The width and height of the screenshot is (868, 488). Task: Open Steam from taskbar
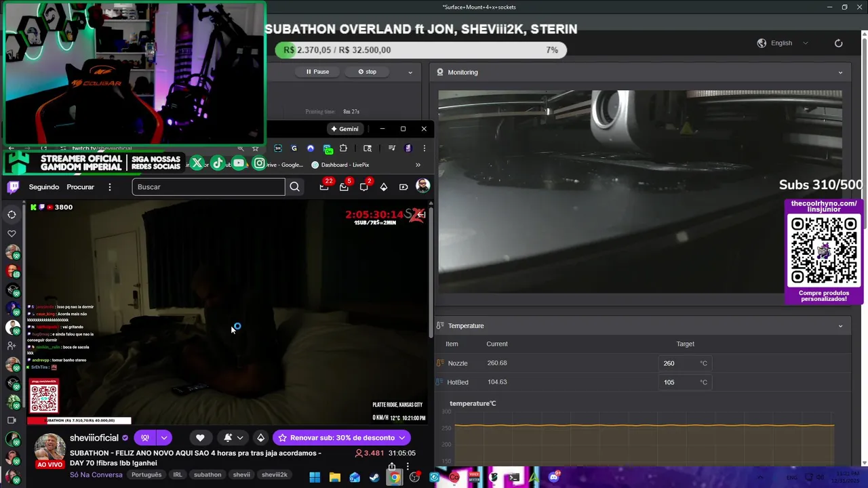pyautogui.click(x=374, y=477)
